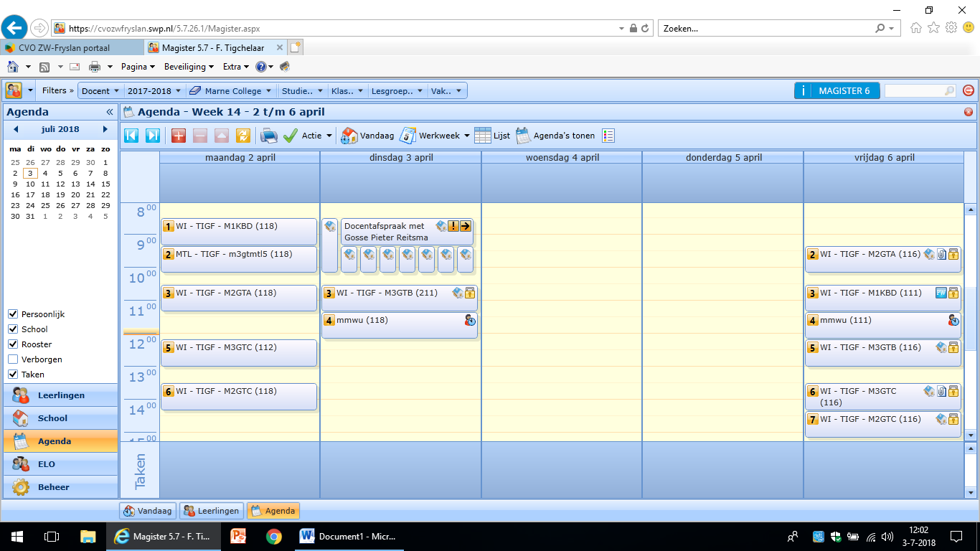Print the agenda using printer icon
This screenshot has width=980, height=551.
tap(268, 136)
